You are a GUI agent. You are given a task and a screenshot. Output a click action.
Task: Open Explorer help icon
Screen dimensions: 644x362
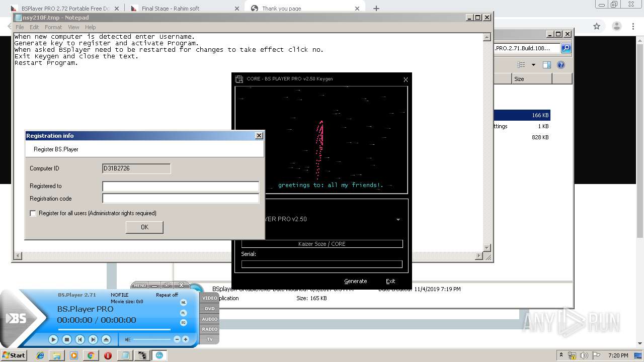point(561,65)
